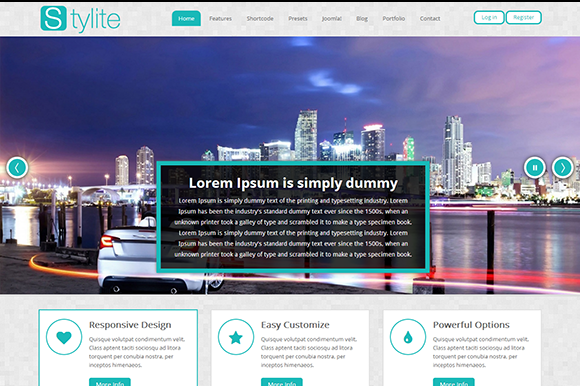Click the heart icon for Responsive Design

pos(64,337)
